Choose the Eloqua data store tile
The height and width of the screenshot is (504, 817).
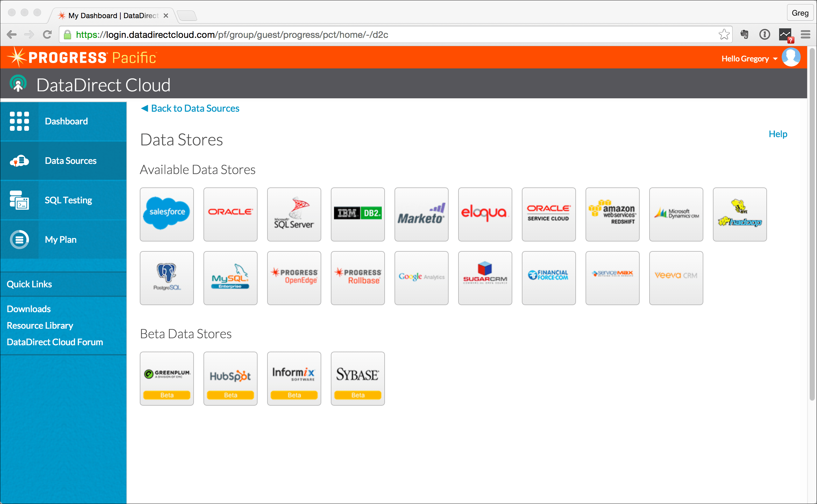pyautogui.click(x=485, y=214)
